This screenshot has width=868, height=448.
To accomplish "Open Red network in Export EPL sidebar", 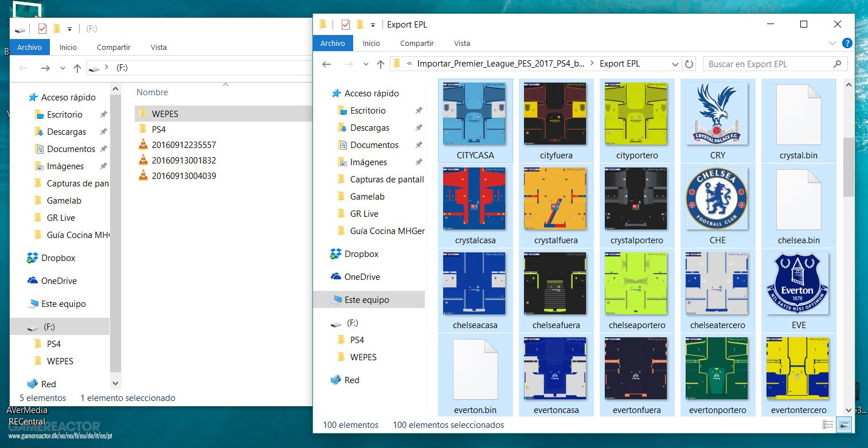I will [x=351, y=380].
